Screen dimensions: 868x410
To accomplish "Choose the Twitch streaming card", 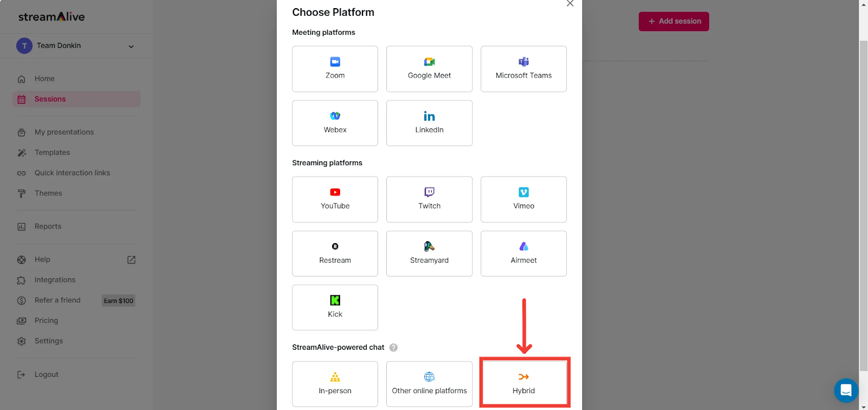I will coord(429,199).
